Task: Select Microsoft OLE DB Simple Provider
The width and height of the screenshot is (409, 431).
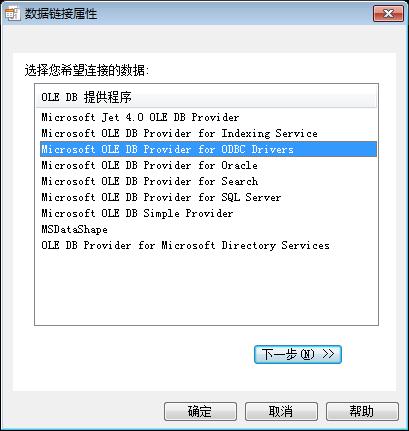Action: coord(208,213)
